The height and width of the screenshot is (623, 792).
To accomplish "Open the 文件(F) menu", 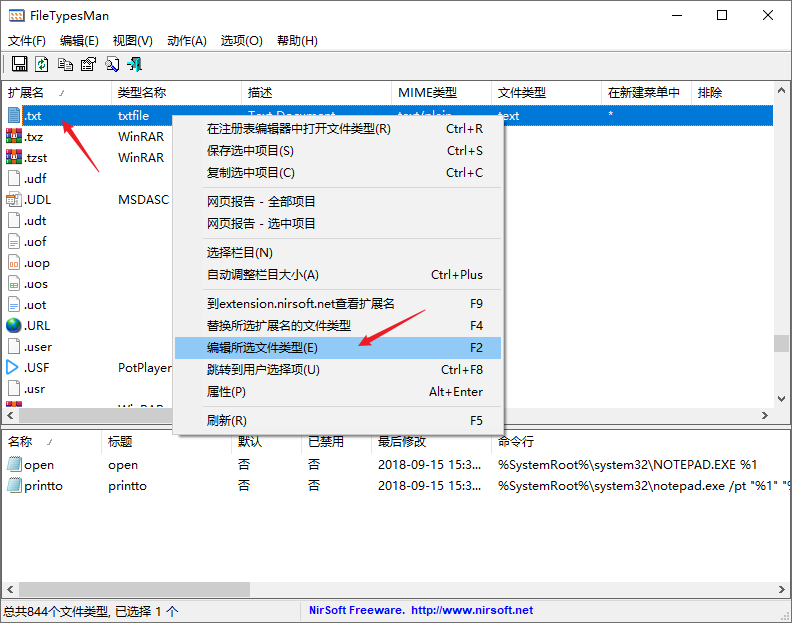I will point(27,41).
